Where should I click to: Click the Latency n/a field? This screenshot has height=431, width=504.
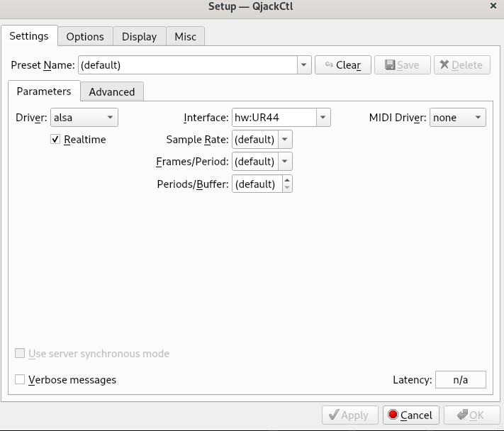click(x=461, y=380)
